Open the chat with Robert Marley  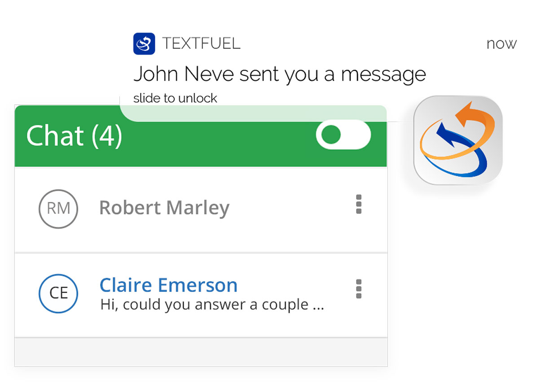(201, 209)
